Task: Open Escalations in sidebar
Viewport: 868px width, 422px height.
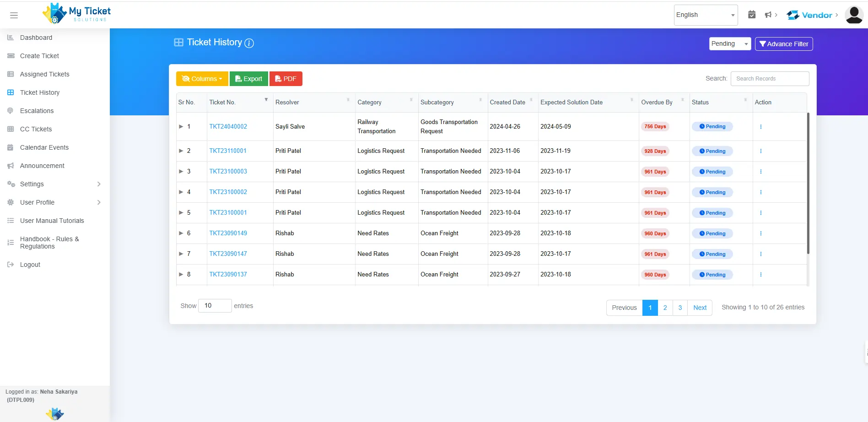Action: 37,111
